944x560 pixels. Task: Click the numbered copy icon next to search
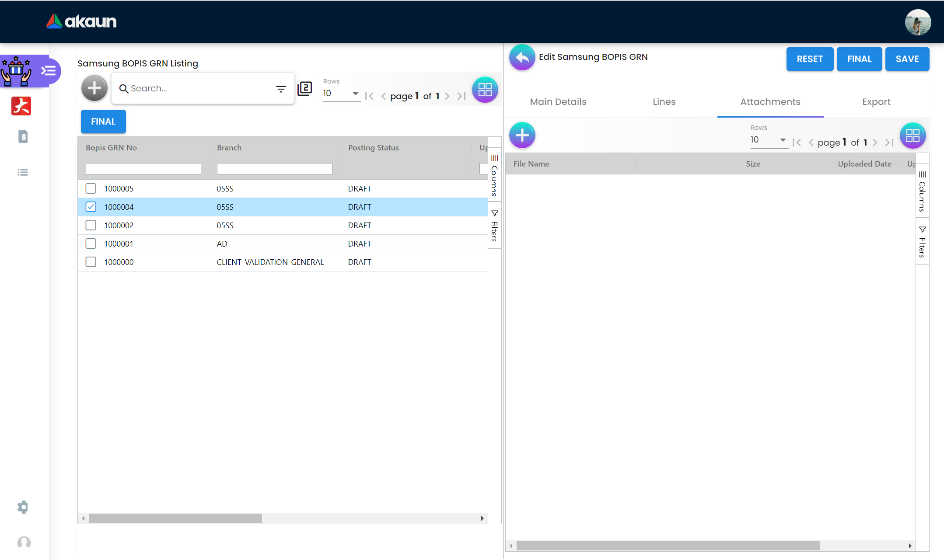(x=304, y=89)
